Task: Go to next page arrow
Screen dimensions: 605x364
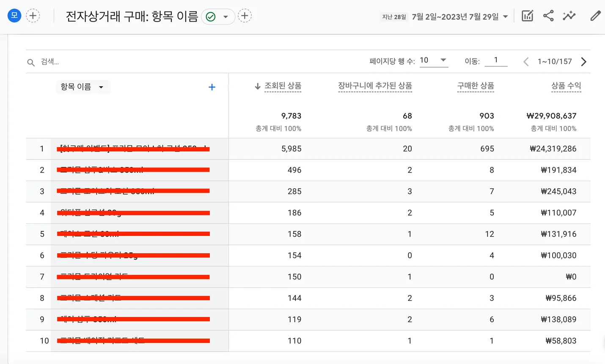Action: 584,62
